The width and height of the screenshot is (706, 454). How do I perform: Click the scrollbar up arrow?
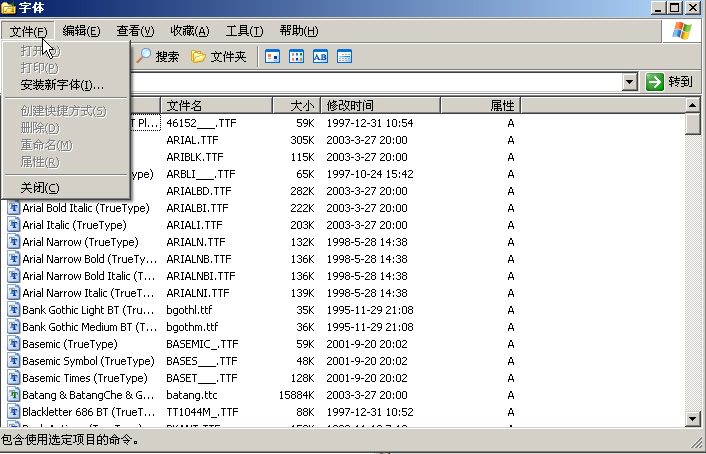click(692, 105)
